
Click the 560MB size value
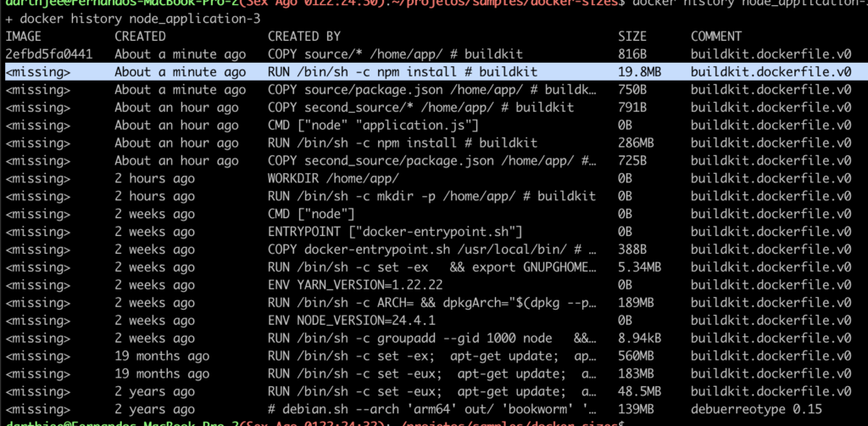click(636, 356)
